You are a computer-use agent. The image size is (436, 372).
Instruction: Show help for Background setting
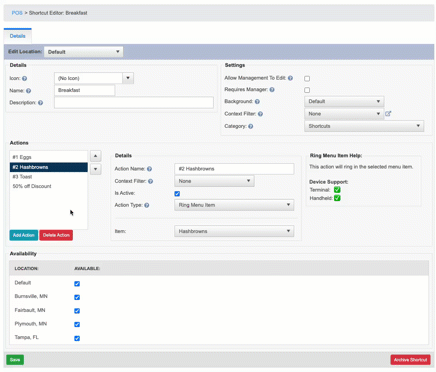point(257,102)
